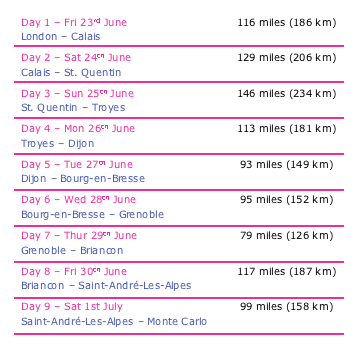The image size is (363, 363).
Task: Select the Day 5 – Tue 27th June heading
Action: click(x=77, y=164)
